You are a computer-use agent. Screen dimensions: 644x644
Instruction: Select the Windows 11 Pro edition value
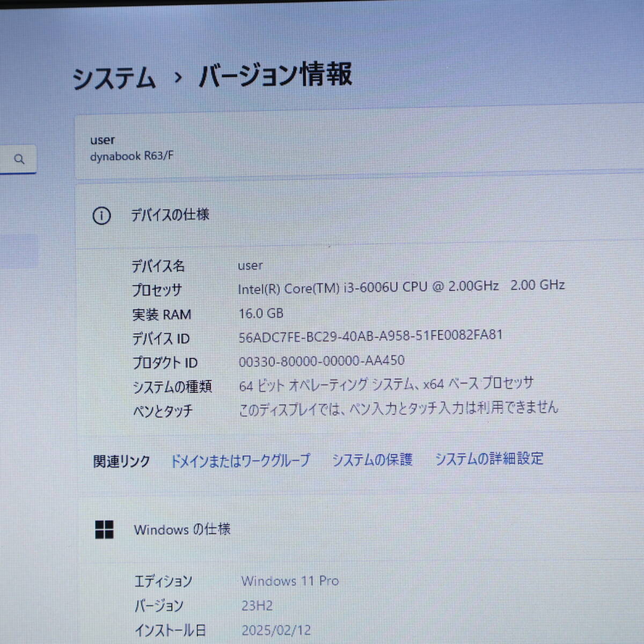point(290,581)
